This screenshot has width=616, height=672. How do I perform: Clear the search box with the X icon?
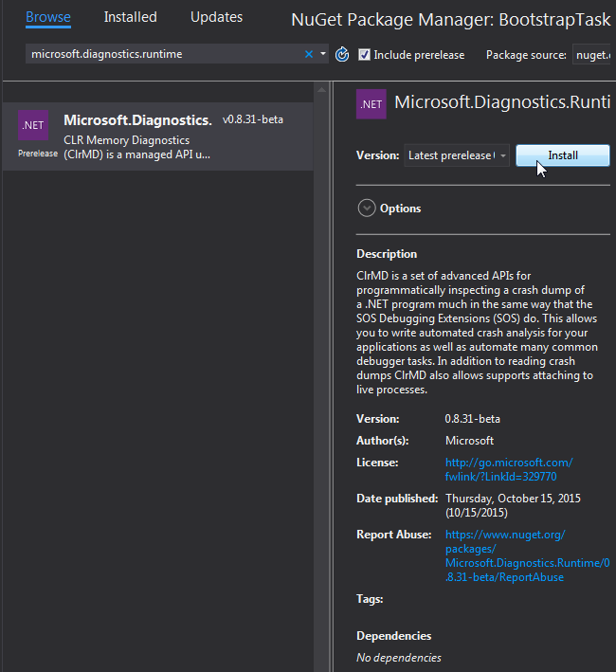[308, 54]
